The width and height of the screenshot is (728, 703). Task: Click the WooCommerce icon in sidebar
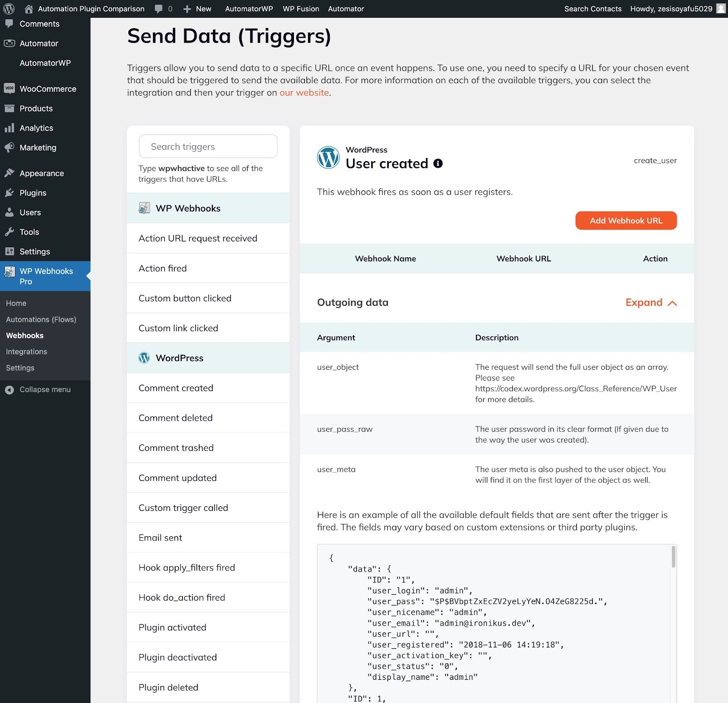point(9,88)
